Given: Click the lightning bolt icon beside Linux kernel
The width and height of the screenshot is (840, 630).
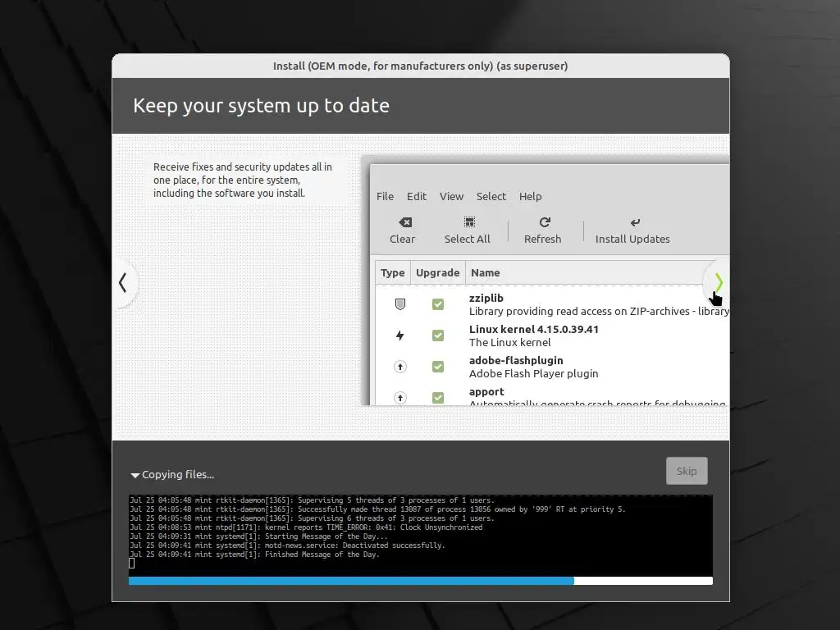Looking at the screenshot, I should [399, 336].
